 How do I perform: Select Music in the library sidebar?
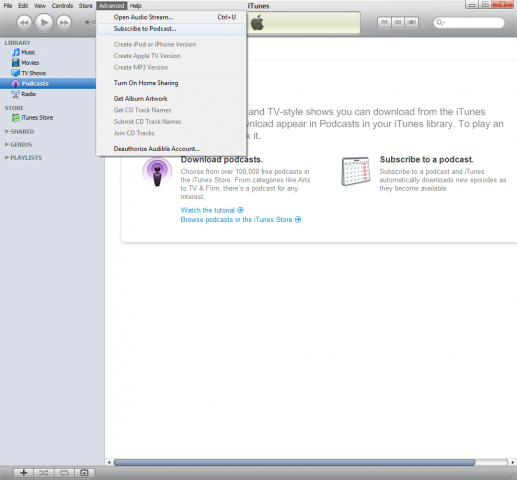[x=28, y=52]
